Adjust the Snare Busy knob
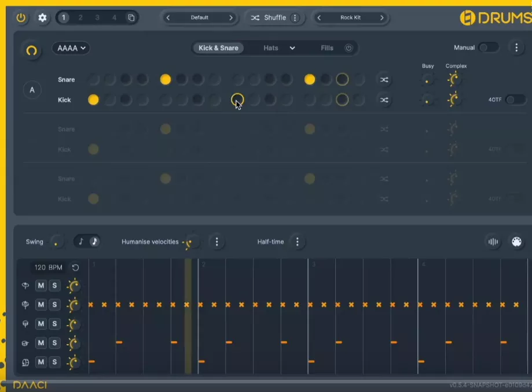Viewport: 532px width, 392px height. coord(427,80)
